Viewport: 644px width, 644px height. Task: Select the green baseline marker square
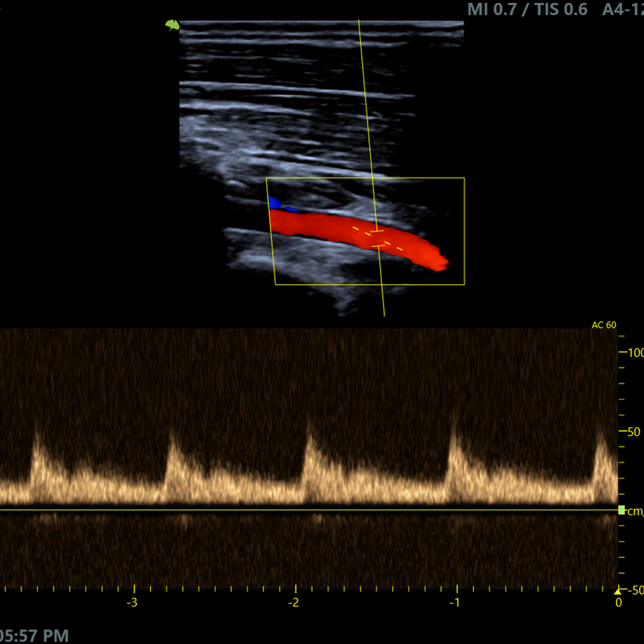pos(621,509)
